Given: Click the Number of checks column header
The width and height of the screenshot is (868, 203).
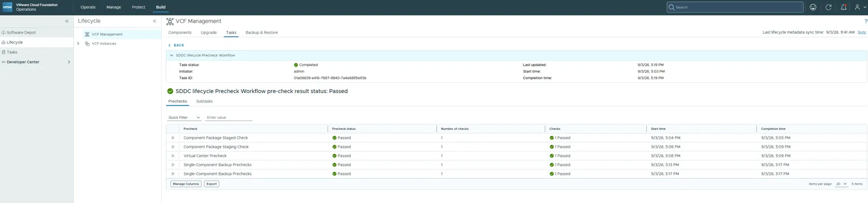Looking at the screenshot, I should [455, 129].
